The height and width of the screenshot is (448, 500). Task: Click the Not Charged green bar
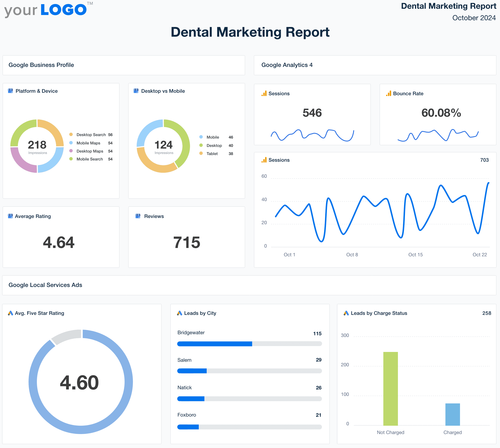point(390,388)
